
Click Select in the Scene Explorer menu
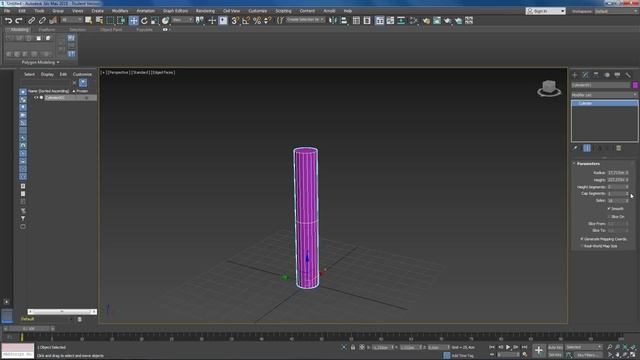point(29,74)
